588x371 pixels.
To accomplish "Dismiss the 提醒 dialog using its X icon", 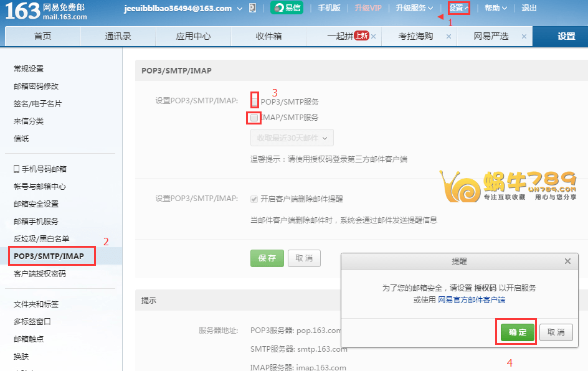I will (567, 261).
